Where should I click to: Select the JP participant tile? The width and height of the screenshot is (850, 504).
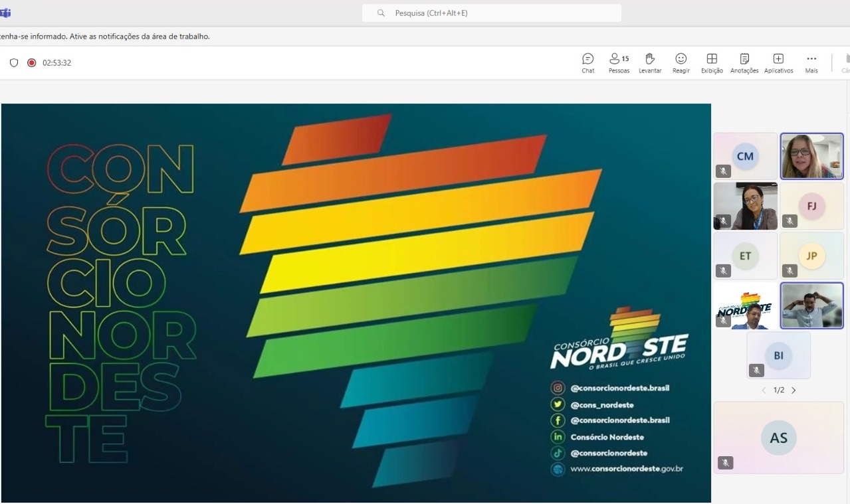click(811, 256)
